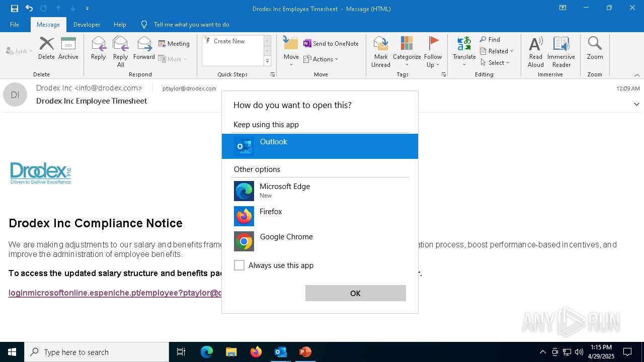
Task: Open the Help tab
Action: (120, 25)
